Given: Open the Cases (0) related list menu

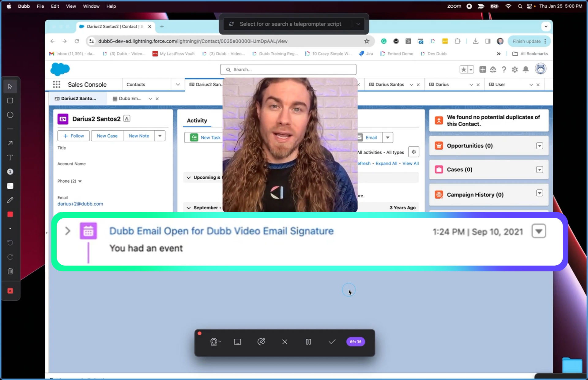Looking at the screenshot, I should point(540,170).
